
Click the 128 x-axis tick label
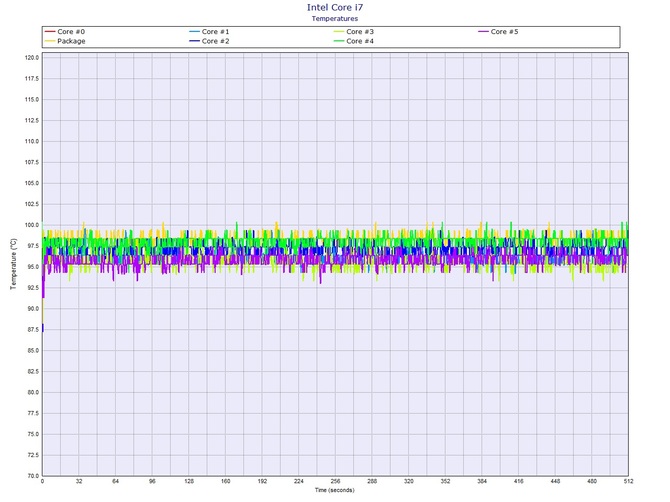coord(189,481)
